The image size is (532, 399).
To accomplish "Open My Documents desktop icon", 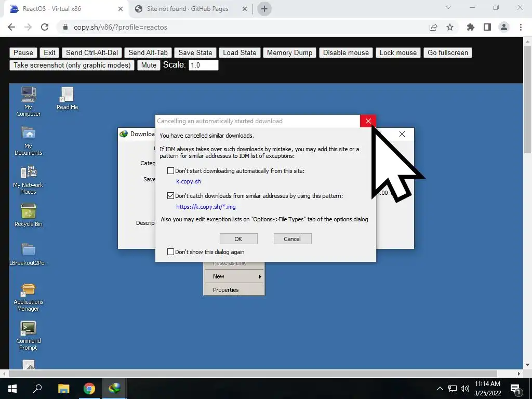I will tap(28, 140).
